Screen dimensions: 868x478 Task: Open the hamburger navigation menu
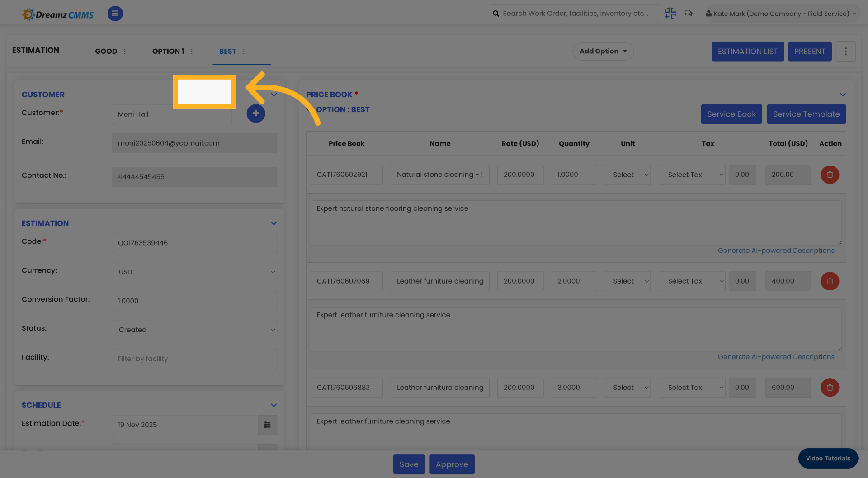(115, 14)
